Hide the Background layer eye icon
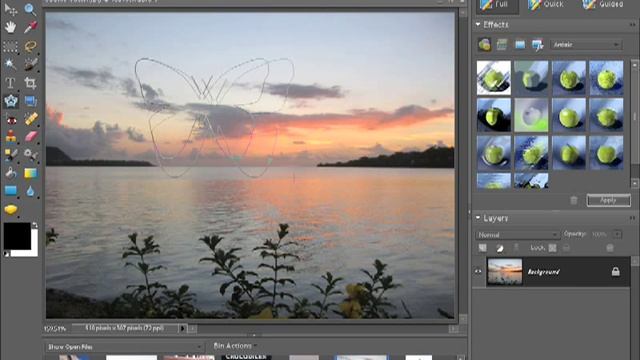Screen dimensions: 640x360 point(478,271)
